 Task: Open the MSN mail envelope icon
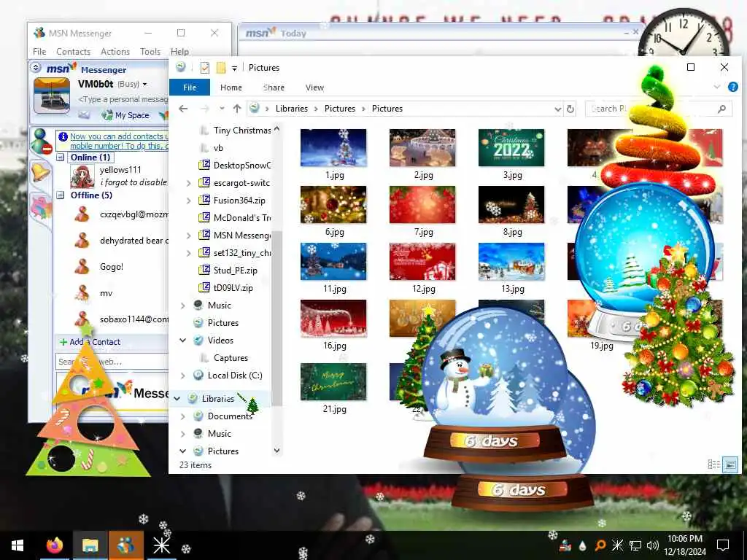click(84, 114)
